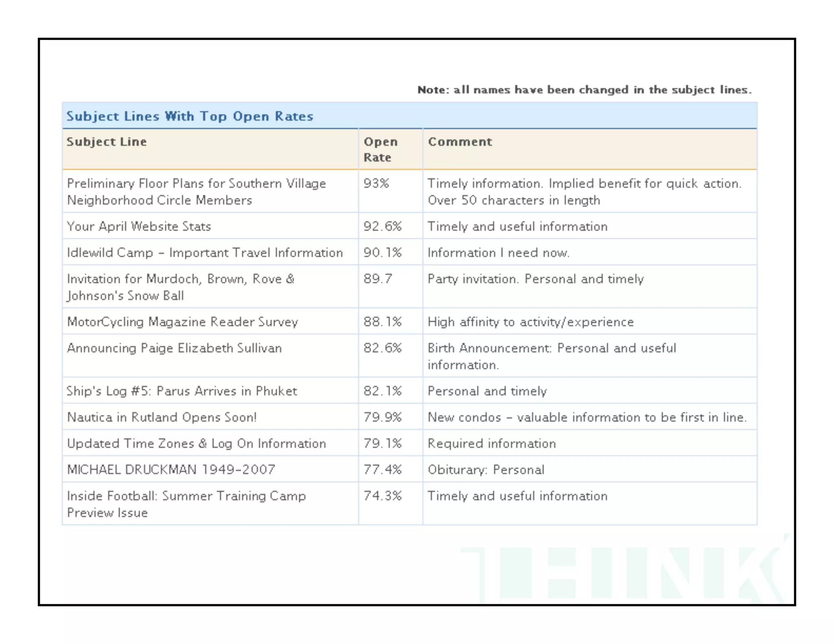Click the 82.6% open rate value
The width and height of the screenshot is (834, 644).
click(x=382, y=348)
